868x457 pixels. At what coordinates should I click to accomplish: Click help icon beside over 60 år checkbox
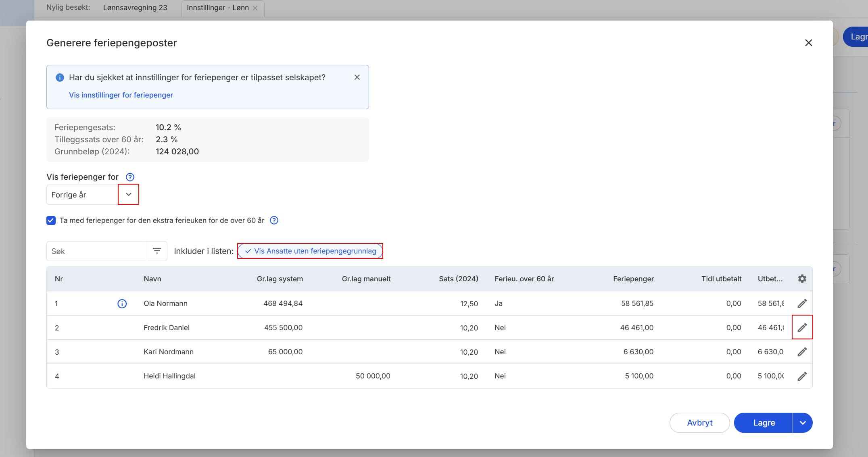[x=274, y=220]
